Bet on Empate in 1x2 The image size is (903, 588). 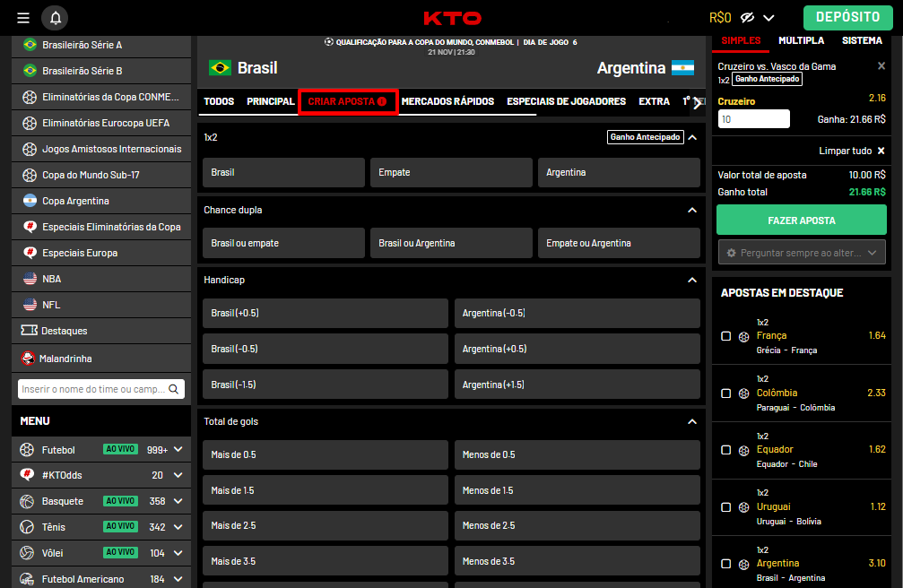pyautogui.click(x=452, y=172)
